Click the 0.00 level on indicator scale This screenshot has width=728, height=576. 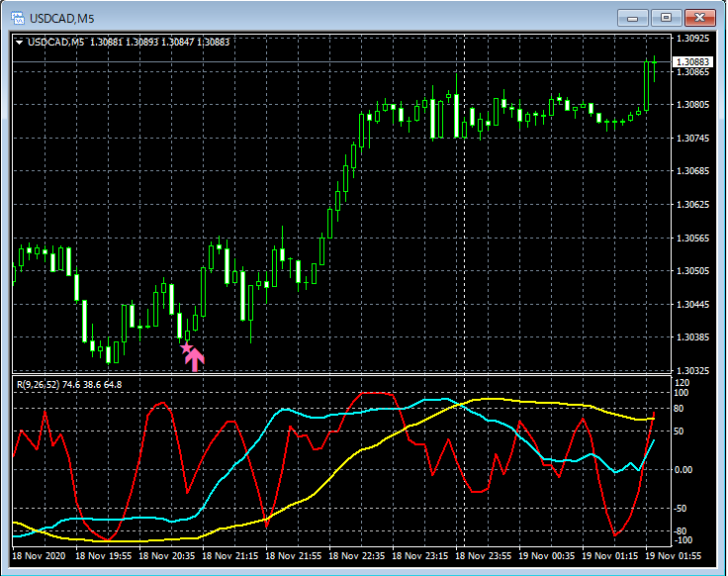pyautogui.click(x=684, y=469)
